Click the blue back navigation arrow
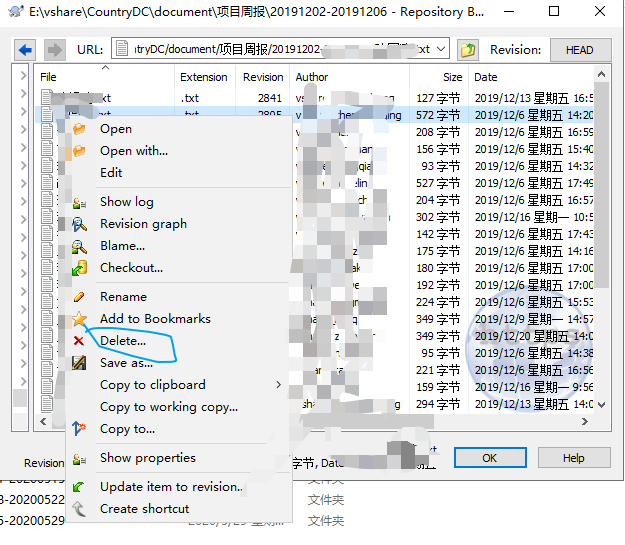The width and height of the screenshot is (625, 545). click(25, 50)
